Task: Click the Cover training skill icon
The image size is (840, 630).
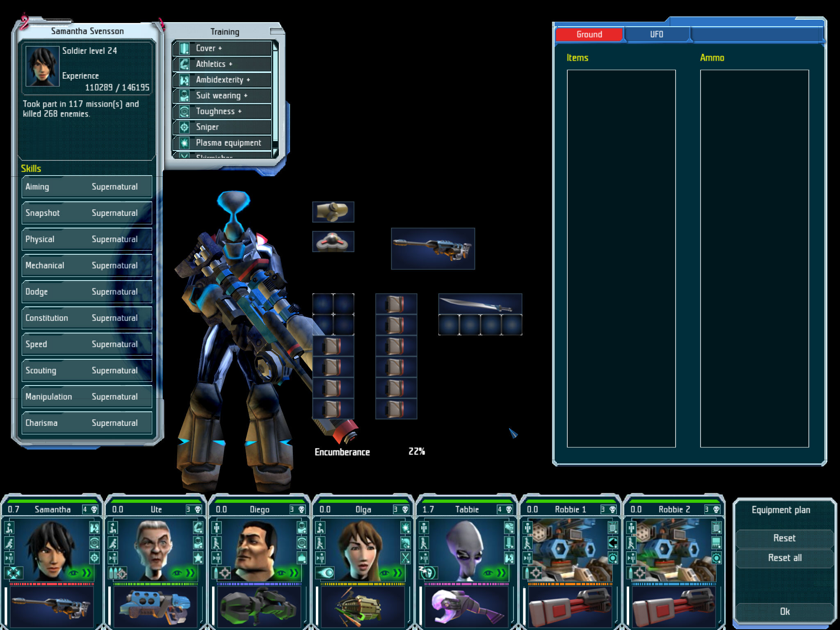Action: pos(186,48)
